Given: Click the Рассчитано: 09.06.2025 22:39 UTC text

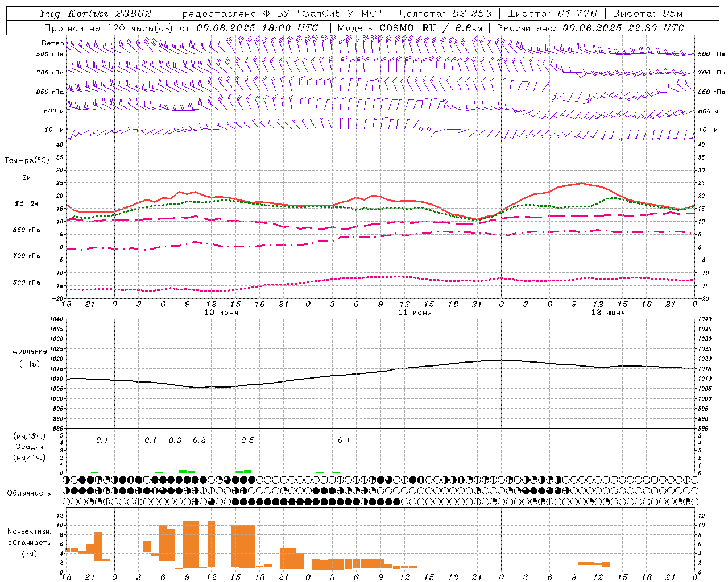Looking at the screenshot, I should click(x=590, y=28).
